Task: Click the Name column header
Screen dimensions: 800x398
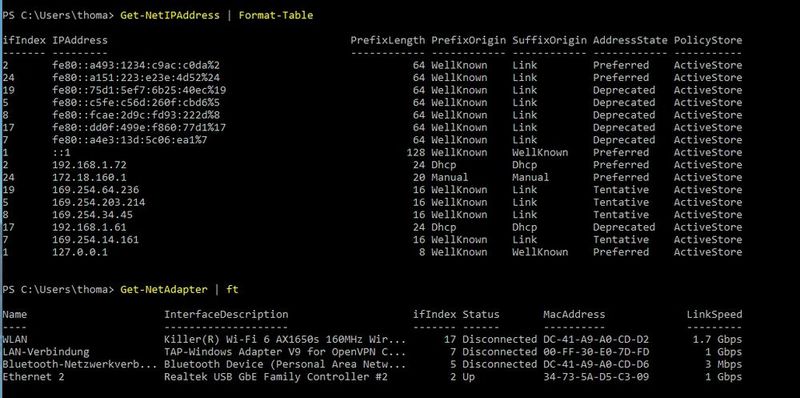Action: [14, 314]
